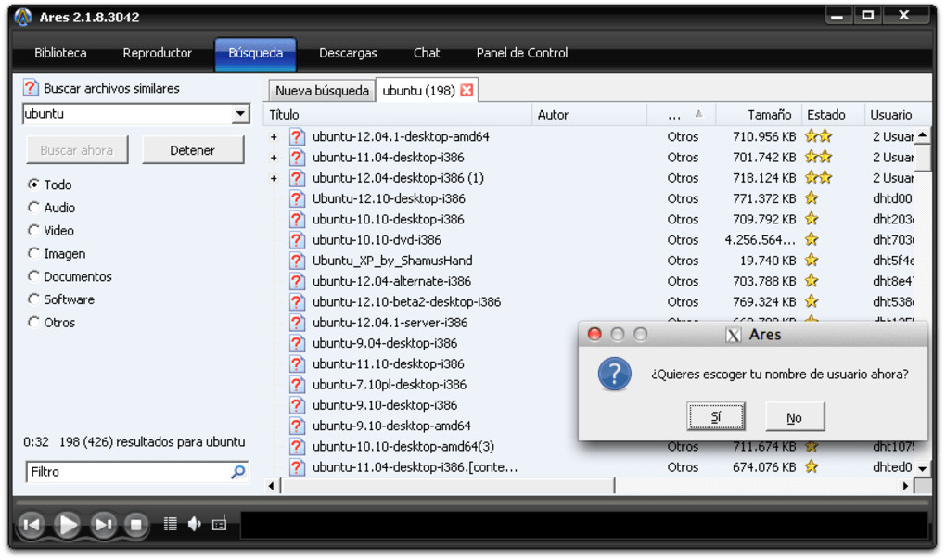
Task: Click the Autor column header
Action: (590, 115)
